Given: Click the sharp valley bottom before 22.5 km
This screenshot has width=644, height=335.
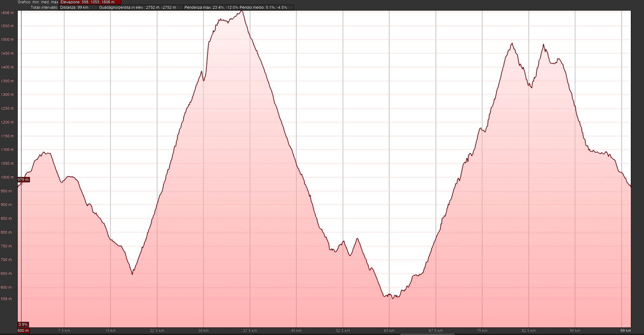Looking at the screenshot, I should (x=132, y=274).
